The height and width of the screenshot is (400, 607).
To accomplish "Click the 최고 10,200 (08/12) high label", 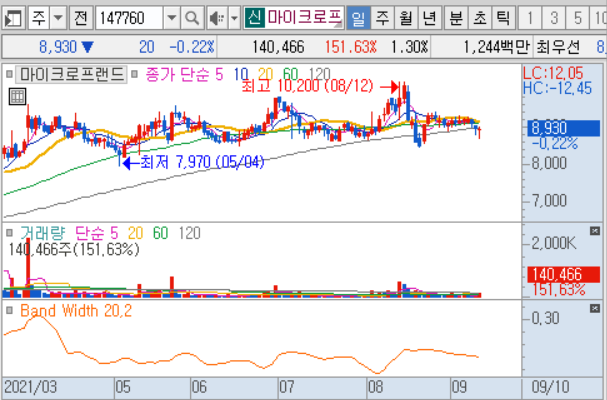I will click(307, 86).
